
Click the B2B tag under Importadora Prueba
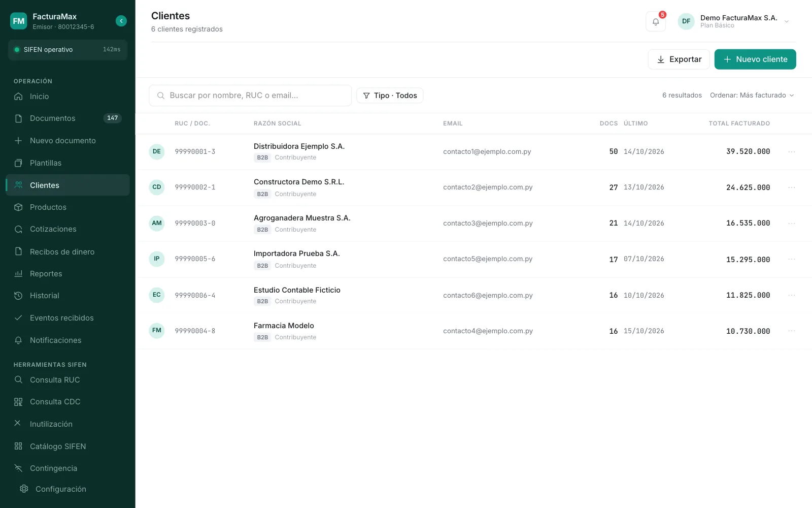(262, 266)
